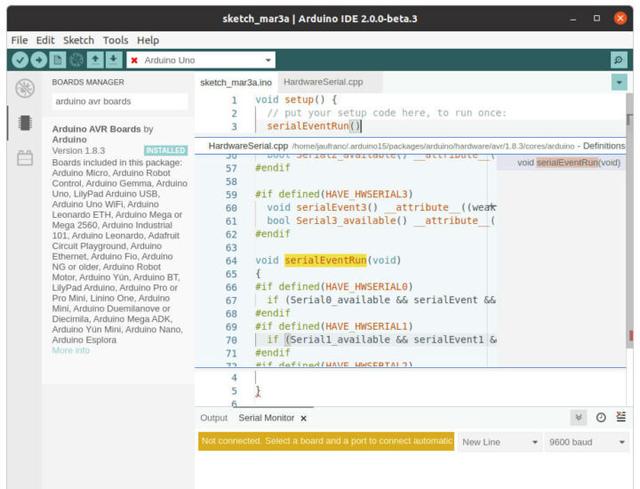This screenshot has height=489, width=640.
Task: Click the closing brace on line 5
Action: coord(258,391)
